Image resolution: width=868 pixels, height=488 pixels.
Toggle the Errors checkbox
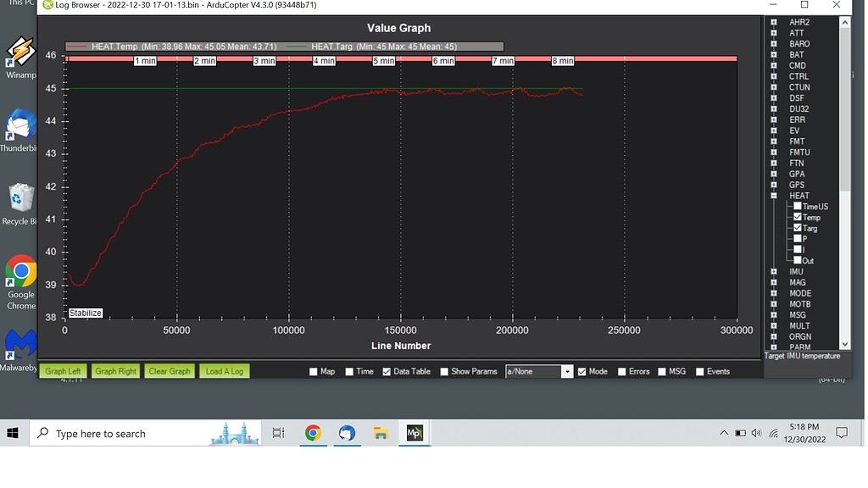[622, 372]
